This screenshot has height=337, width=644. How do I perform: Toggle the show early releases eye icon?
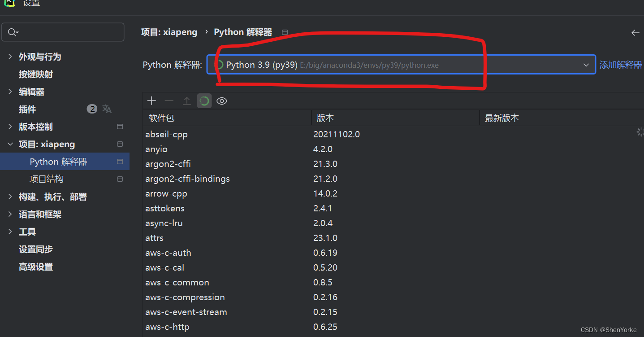pos(222,101)
